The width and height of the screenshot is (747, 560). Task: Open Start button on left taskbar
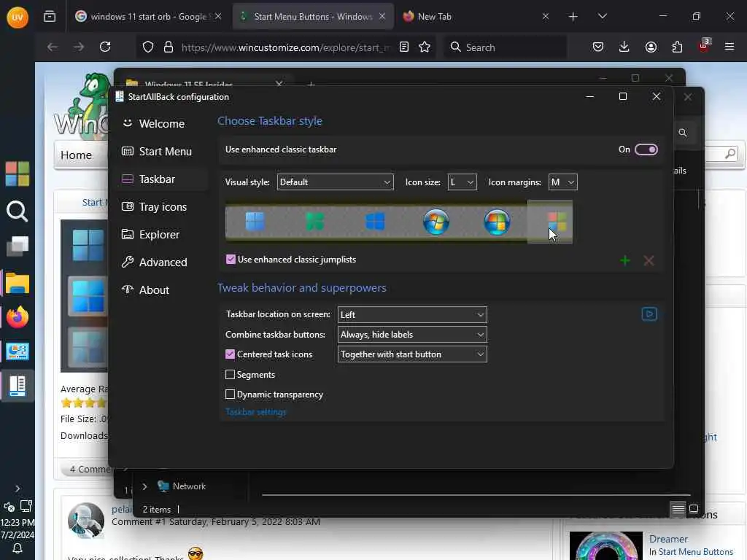point(18,174)
